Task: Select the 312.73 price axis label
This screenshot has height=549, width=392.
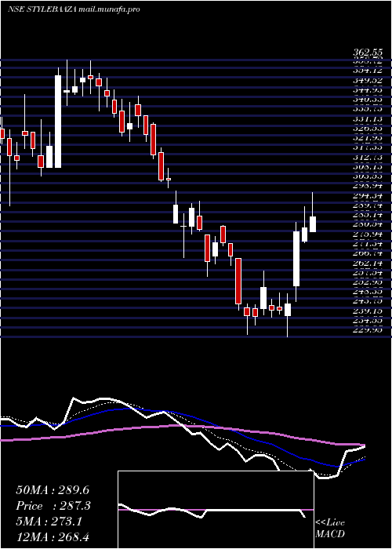Action: coord(367,158)
